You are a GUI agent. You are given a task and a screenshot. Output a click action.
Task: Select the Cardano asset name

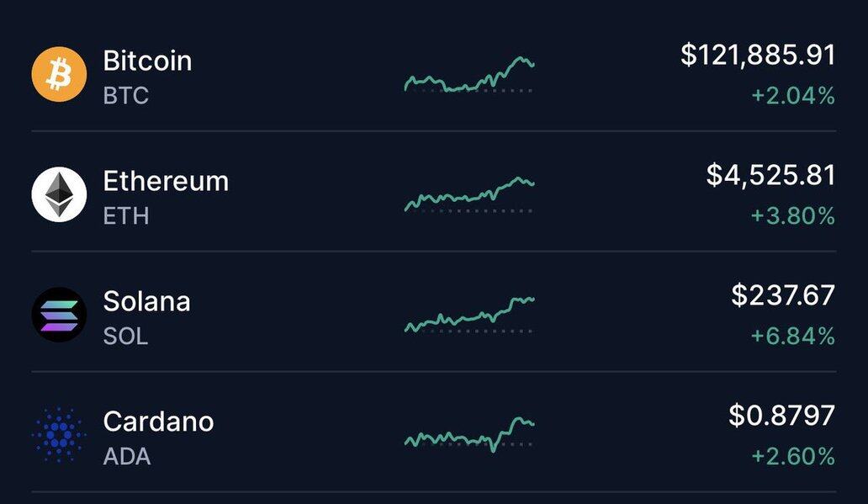(158, 421)
